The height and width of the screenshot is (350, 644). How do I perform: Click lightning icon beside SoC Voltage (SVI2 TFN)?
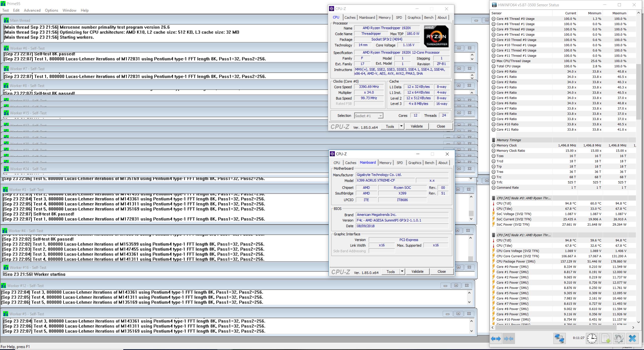pos(494,214)
